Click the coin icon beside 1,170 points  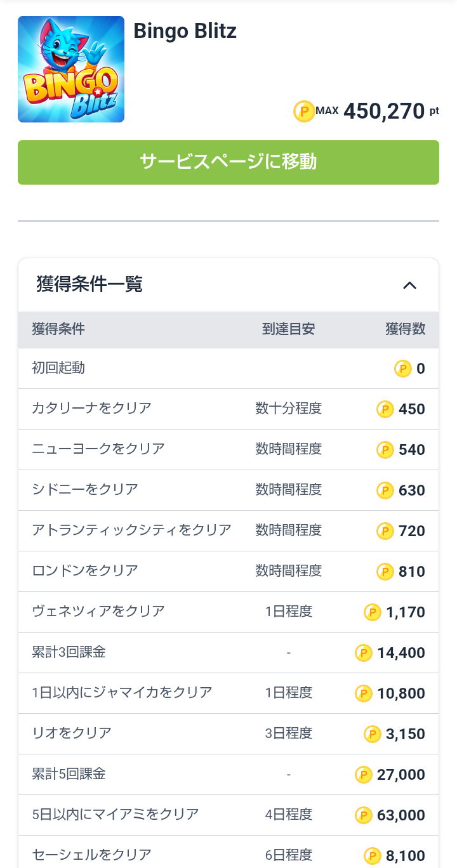373,612
